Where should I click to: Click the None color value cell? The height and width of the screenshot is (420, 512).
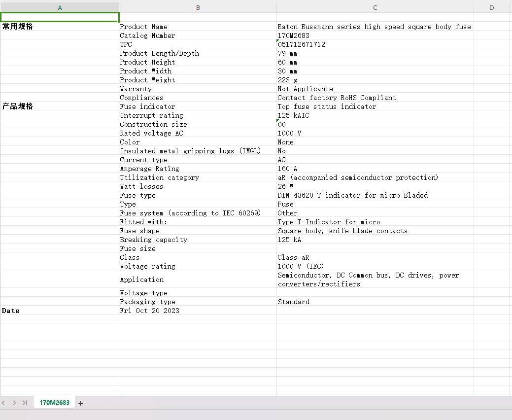375,142
